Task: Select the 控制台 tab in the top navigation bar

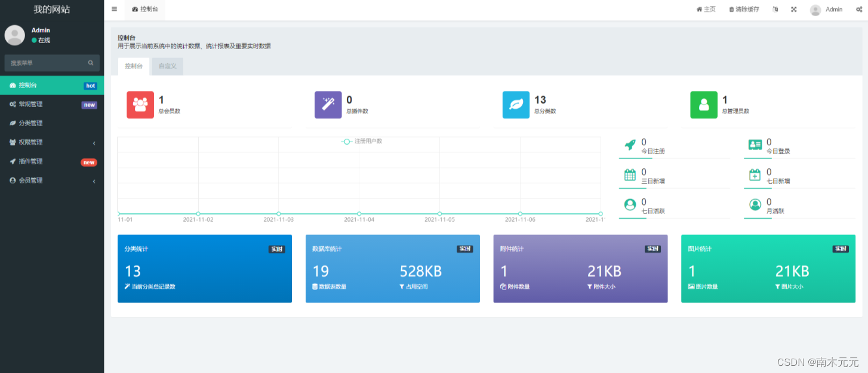Action: pyautogui.click(x=145, y=10)
